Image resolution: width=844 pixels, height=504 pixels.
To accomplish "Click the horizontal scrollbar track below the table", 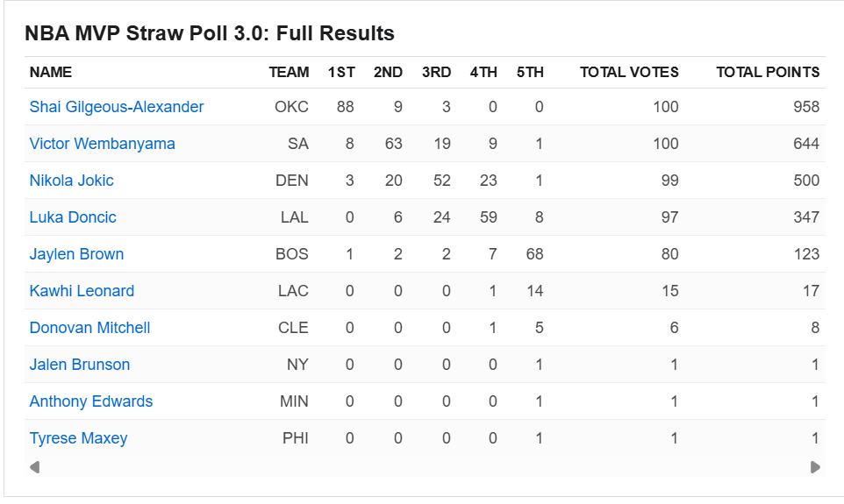I will click(425, 467).
